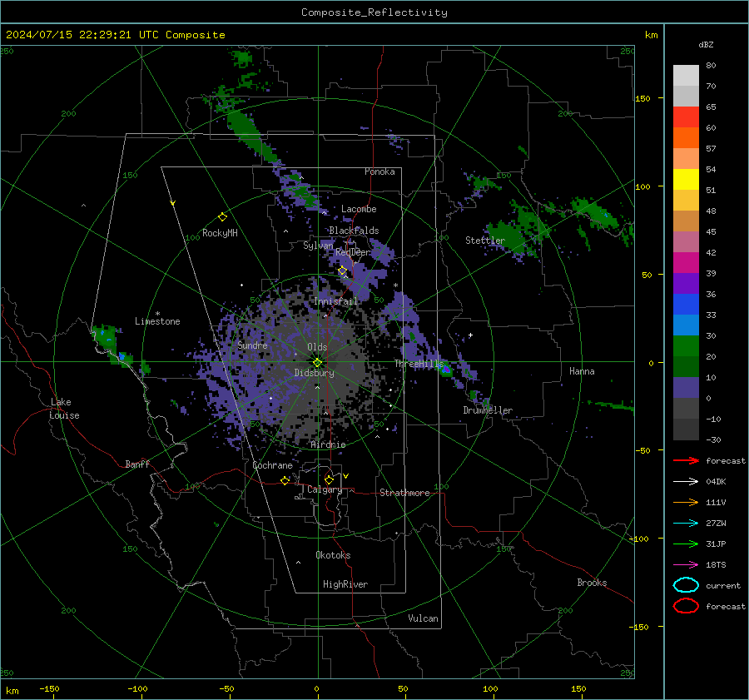Viewport: 749px width, 700px height.
Task: Select the ThreeHills town label
Action: point(419,364)
